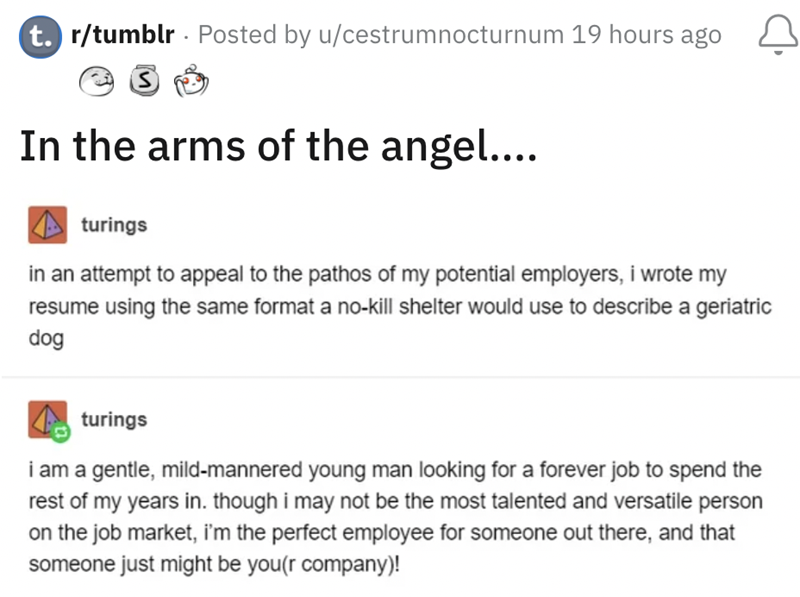Toggle post notifications with the bell icon
The height and width of the screenshot is (597, 800).
click(775, 36)
